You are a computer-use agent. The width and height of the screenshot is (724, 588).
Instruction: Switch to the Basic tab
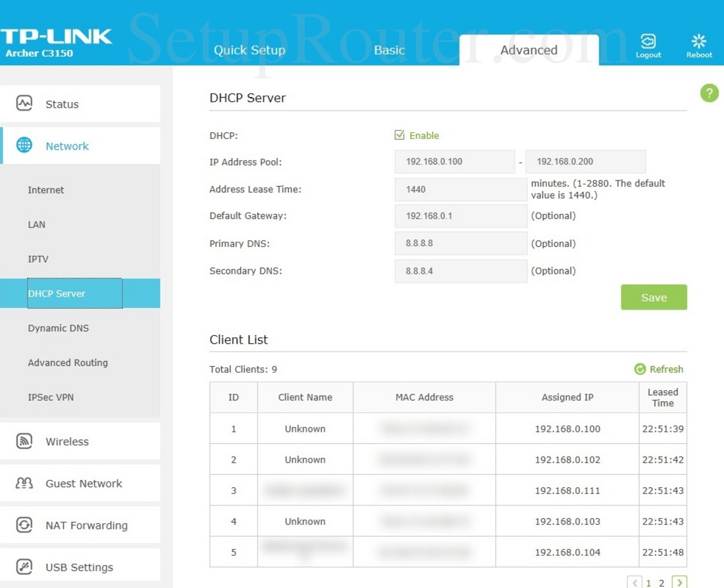[389, 50]
